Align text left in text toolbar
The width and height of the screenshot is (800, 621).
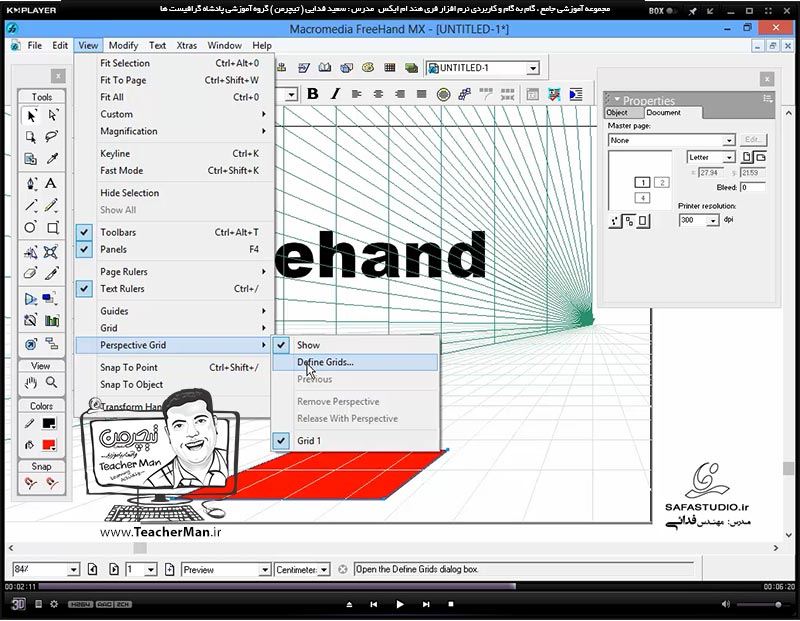[357, 94]
